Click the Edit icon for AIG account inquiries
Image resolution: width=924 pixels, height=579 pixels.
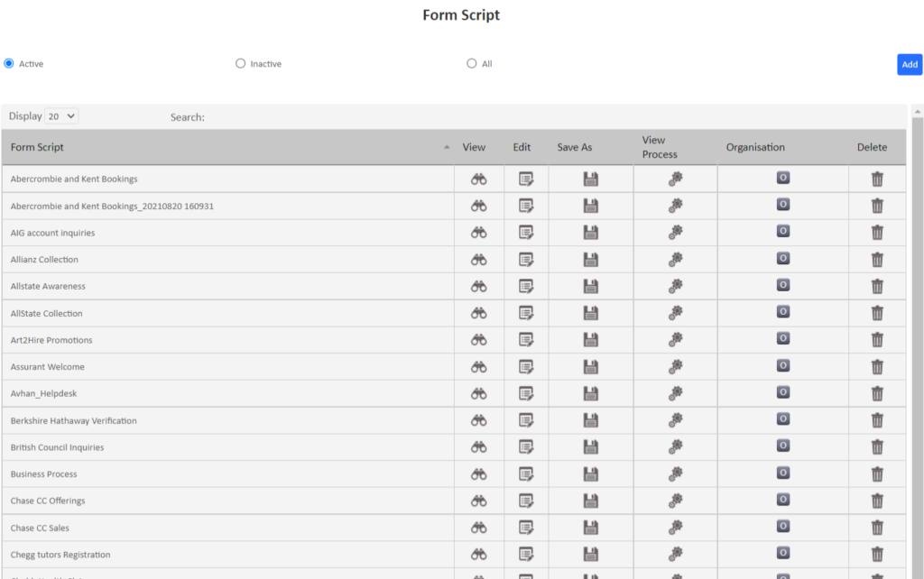tap(525, 232)
